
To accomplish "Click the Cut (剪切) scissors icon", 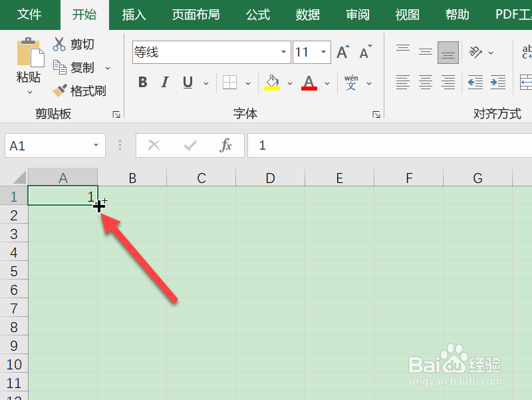I will tap(59, 44).
